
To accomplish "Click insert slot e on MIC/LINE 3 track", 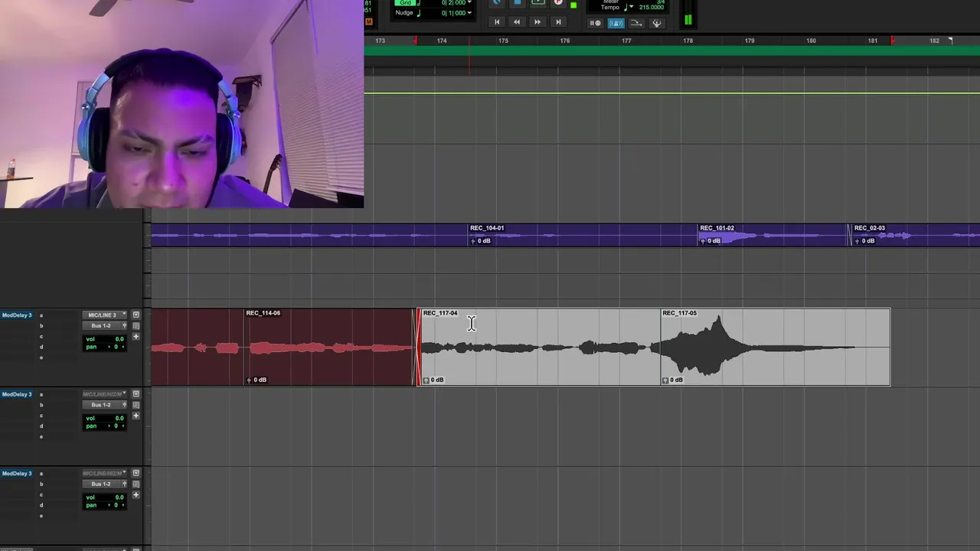I will (x=41, y=357).
